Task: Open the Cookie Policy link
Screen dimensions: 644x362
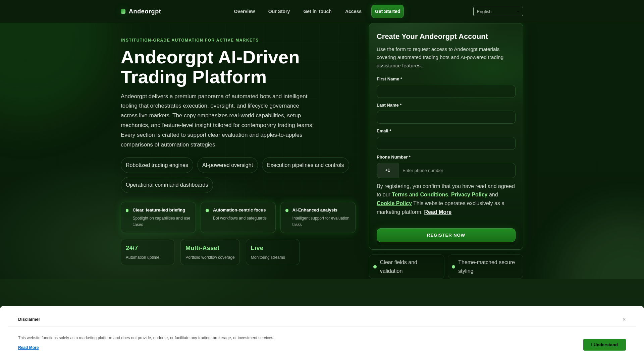Action: click(x=394, y=203)
